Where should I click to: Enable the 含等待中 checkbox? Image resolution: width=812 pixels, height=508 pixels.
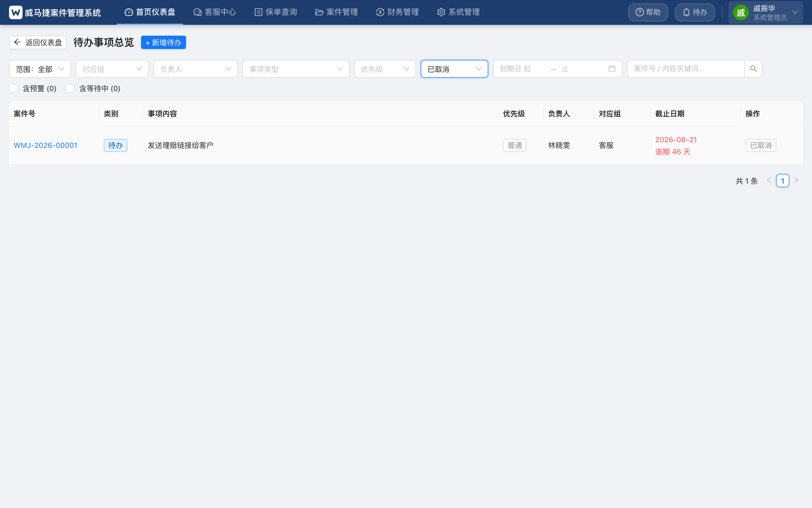70,88
